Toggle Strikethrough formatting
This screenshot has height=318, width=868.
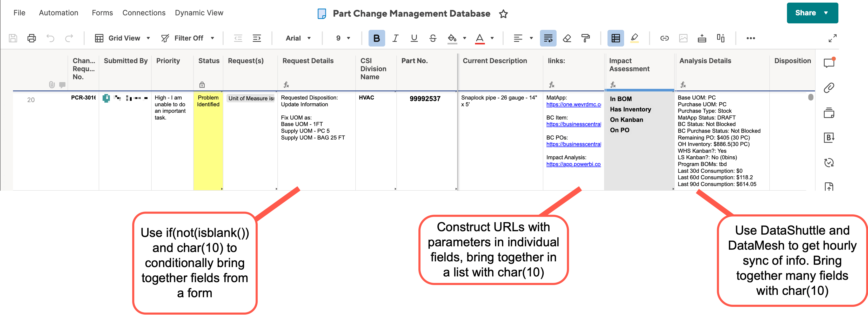pos(433,38)
